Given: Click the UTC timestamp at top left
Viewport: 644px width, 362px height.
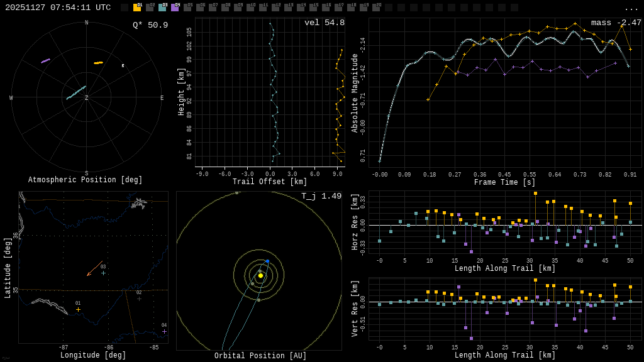Looking at the screenshot, I should (x=58, y=8).
